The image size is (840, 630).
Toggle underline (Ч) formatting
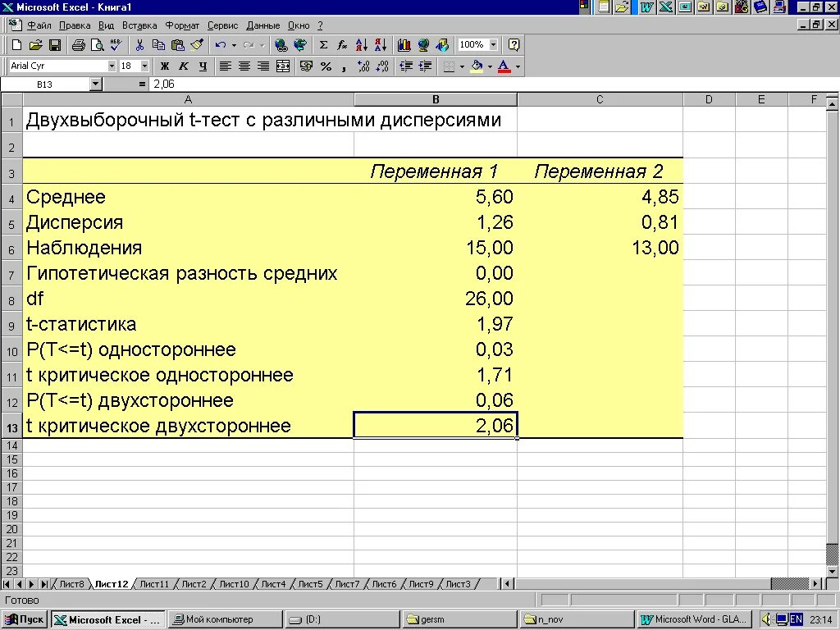203,66
